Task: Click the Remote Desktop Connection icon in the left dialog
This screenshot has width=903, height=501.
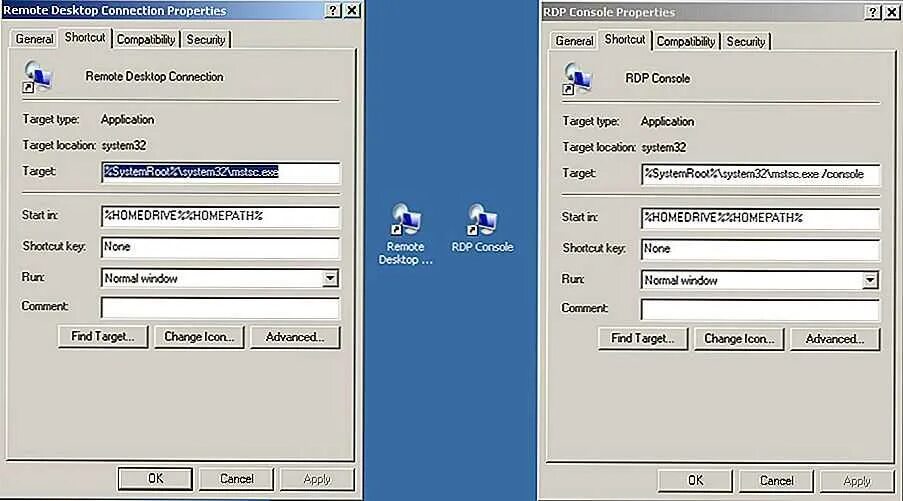Action: 38,78
